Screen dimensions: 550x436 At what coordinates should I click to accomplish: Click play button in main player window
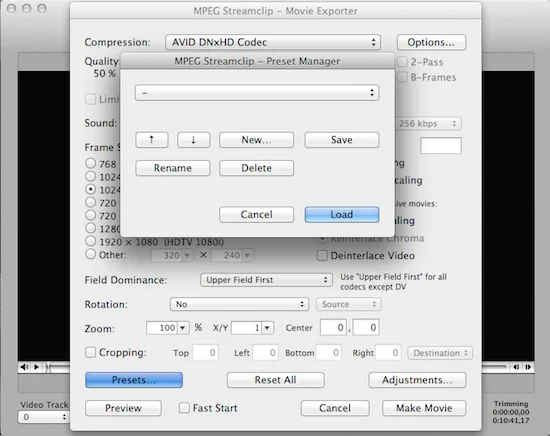(36, 367)
